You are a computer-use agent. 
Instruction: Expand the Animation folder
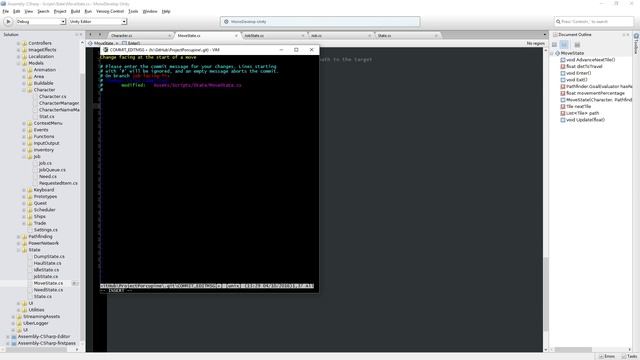click(x=24, y=70)
